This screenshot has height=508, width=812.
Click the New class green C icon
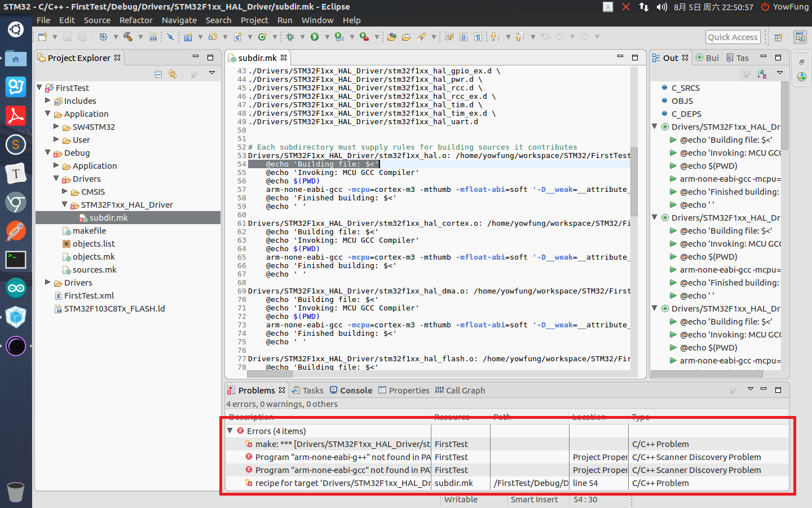pos(262,37)
